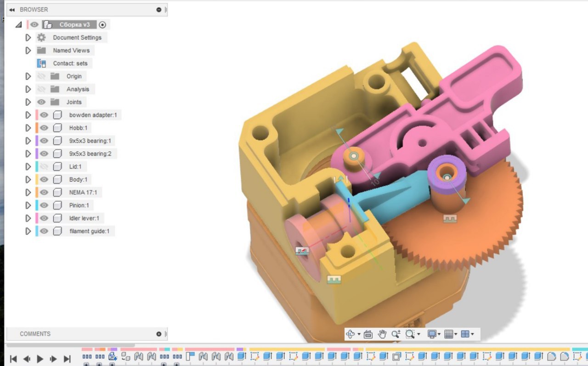Step forward one feature in timeline
This screenshot has height=366, width=588.
[53, 359]
